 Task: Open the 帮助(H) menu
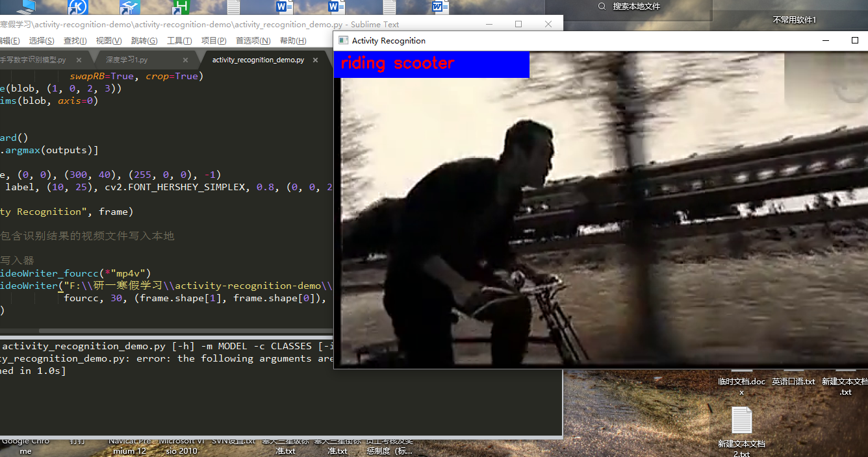[292, 41]
